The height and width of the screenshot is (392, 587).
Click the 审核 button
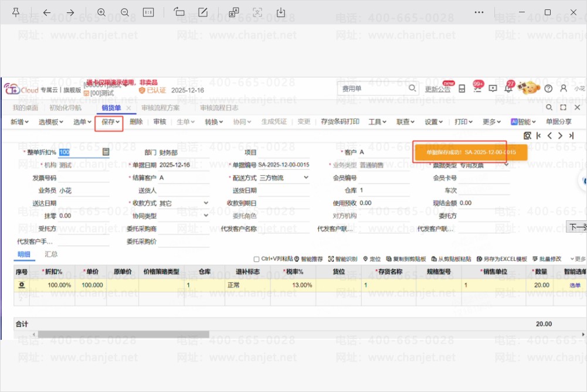coord(160,122)
